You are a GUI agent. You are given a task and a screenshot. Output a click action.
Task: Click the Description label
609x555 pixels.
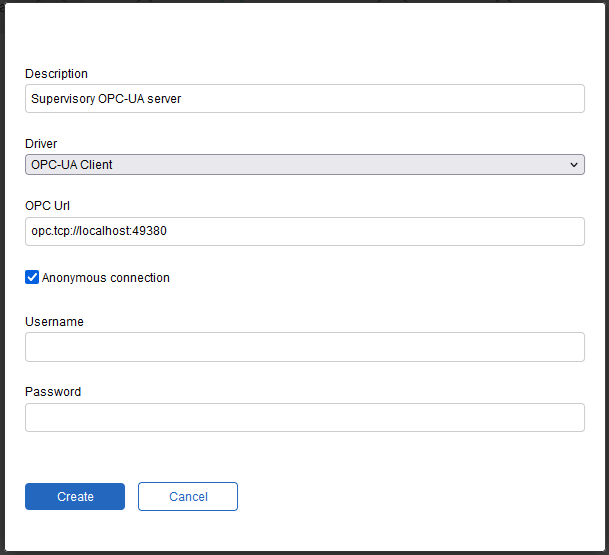[x=56, y=74]
